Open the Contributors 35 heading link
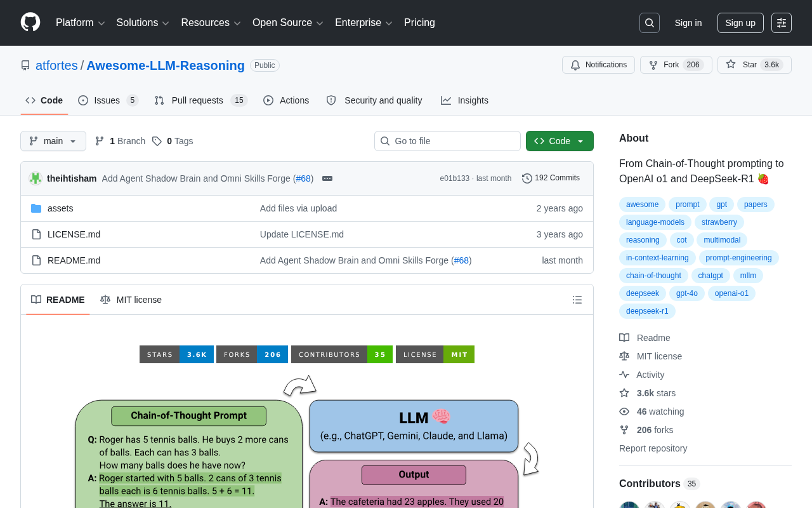Viewport: 812px width, 508px height. click(659, 484)
